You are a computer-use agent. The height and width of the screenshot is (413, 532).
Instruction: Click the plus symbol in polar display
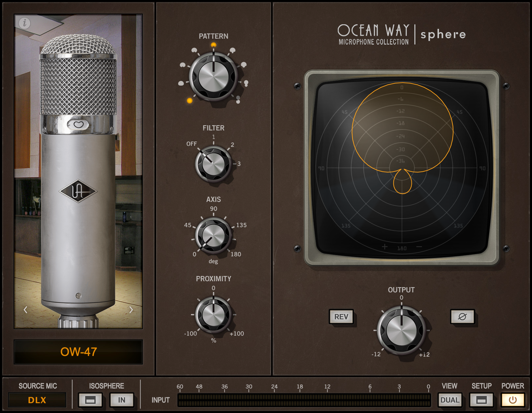tap(385, 247)
